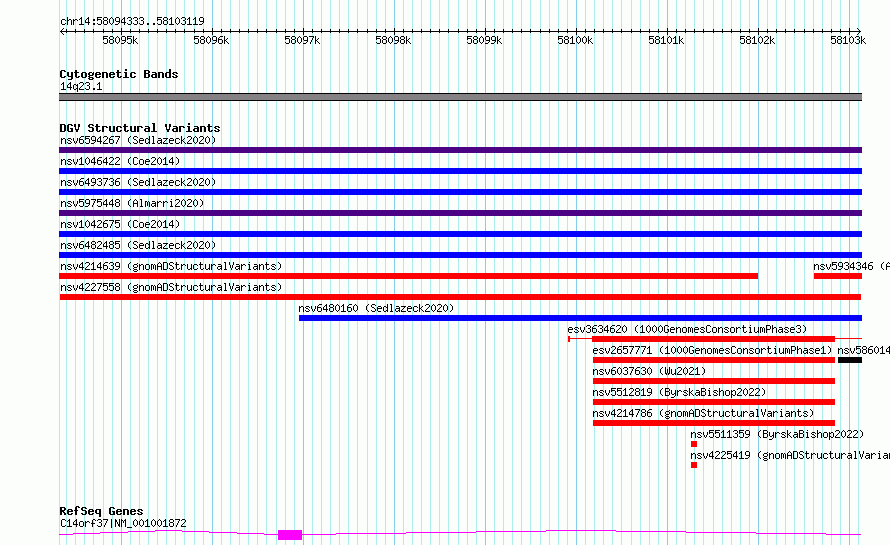Select the blue nsv1046422 variant bar
Viewport: 890px width, 545px height.
coord(460,171)
